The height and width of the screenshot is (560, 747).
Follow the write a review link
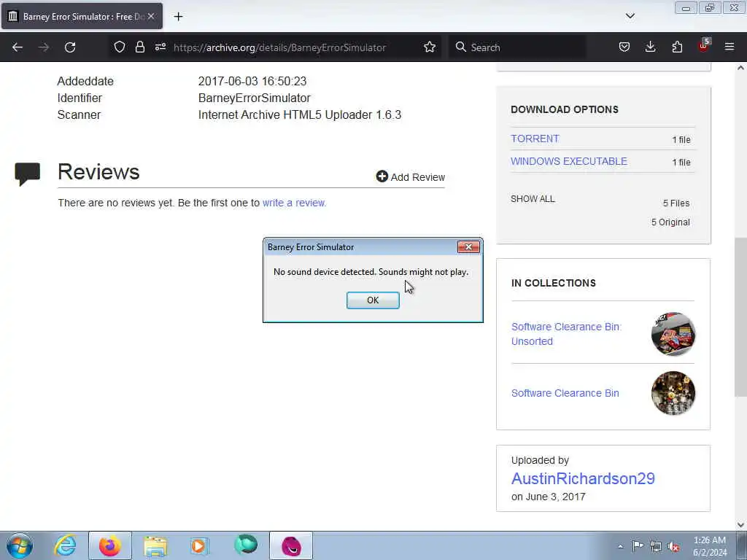[x=294, y=203]
